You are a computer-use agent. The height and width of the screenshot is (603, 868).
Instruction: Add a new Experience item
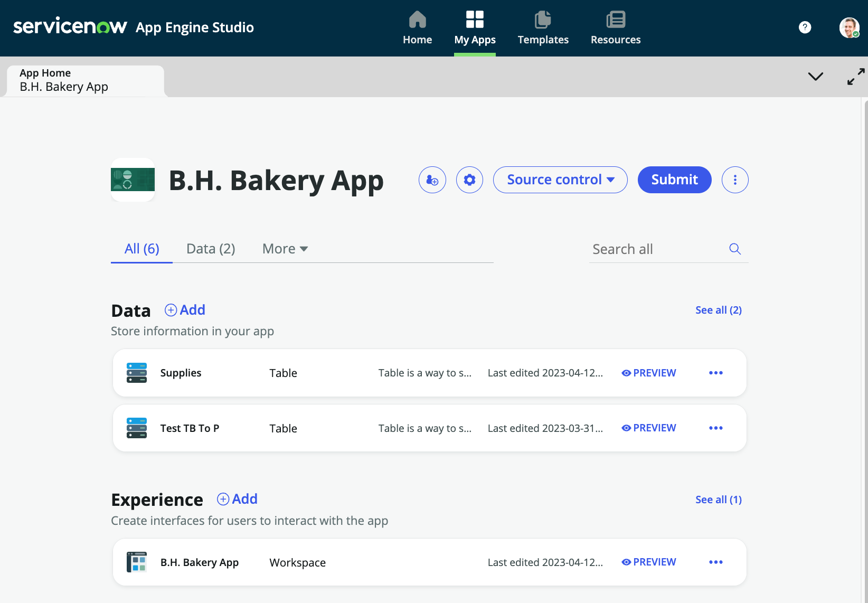coord(237,499)
